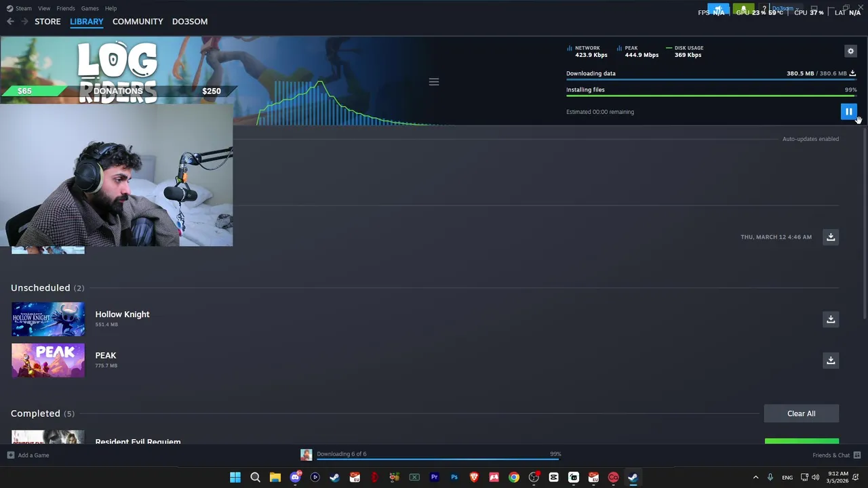Open Friends & Chat

pyautogui.click(x=836, y=455)
